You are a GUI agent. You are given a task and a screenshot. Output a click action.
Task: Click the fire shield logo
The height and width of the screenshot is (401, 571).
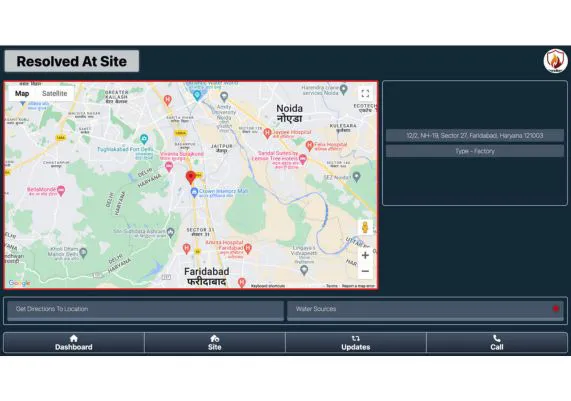coord(555,61)
